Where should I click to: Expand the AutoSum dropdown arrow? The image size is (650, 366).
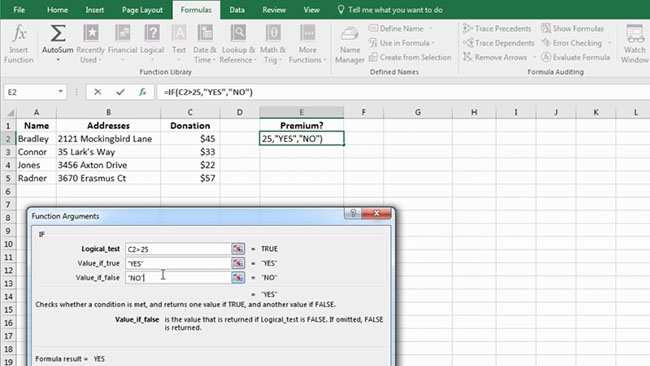(x=58, y=60)
